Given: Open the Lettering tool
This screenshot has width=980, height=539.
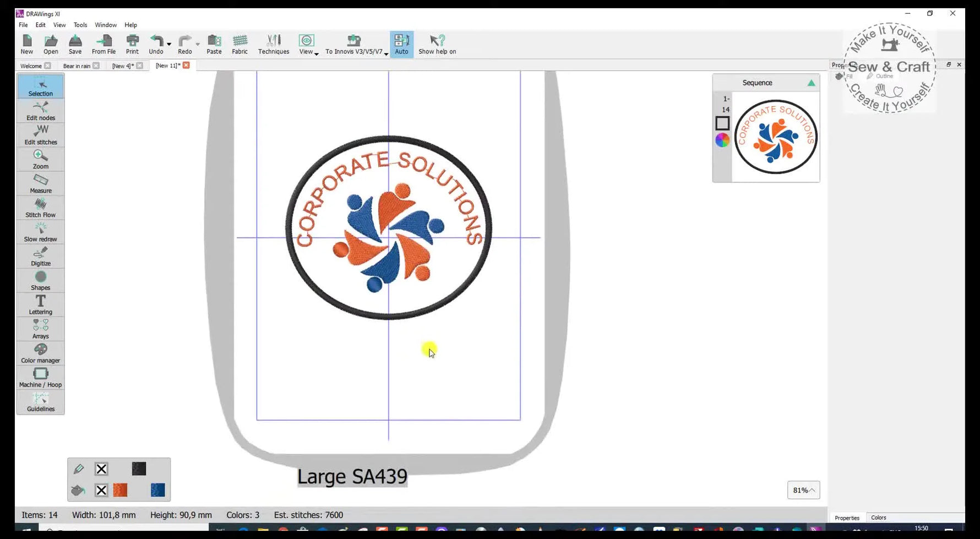Looking at the screenshot, I should click(40, 303).
